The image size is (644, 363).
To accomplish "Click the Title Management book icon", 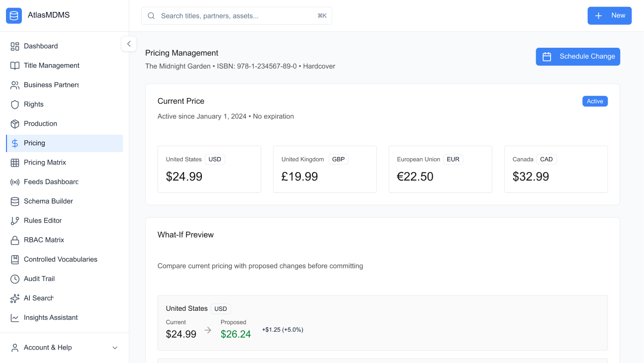I will point(15,66).
